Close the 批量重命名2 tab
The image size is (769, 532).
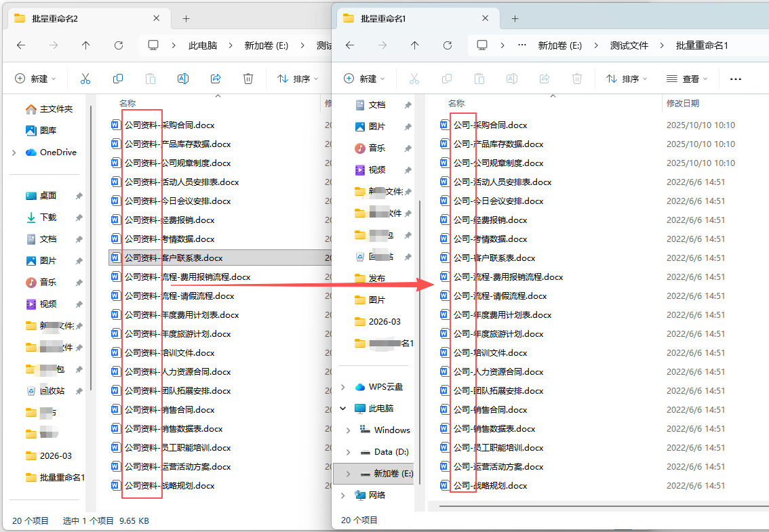coord(157,18)
